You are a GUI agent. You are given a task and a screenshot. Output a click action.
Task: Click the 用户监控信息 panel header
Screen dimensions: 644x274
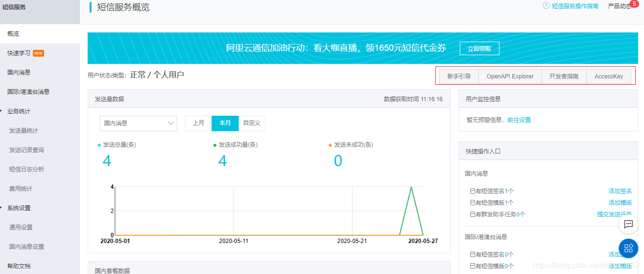point(548,99)
